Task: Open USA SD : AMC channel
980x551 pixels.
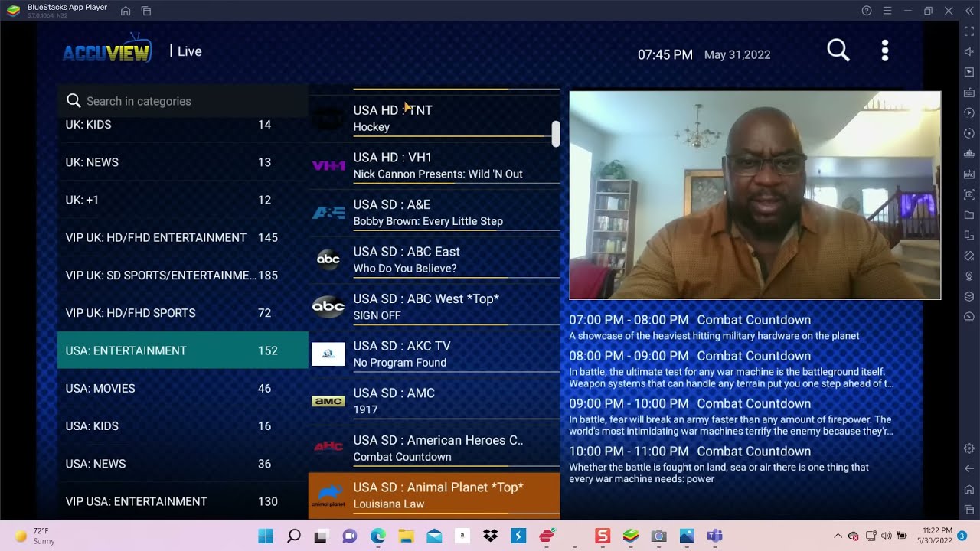Action: point(434,401)
